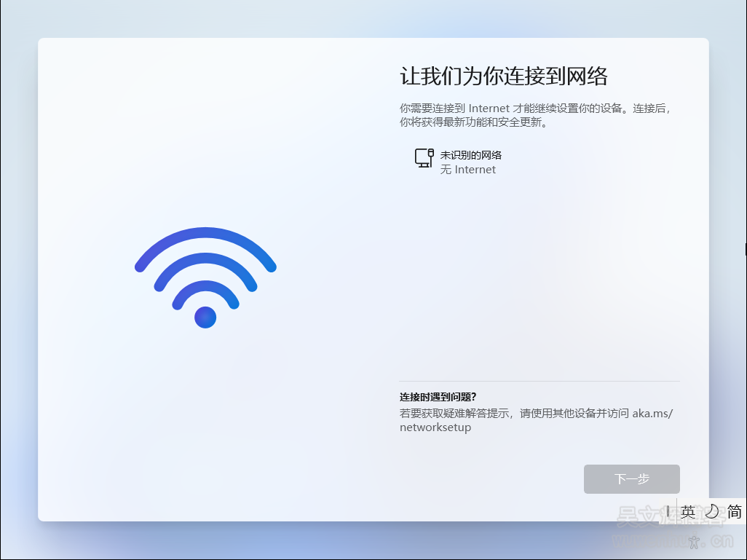Click the dot of the Wi-Fi symbol
The height and width of the screenshot is (560, 747).
pos(205,318)
